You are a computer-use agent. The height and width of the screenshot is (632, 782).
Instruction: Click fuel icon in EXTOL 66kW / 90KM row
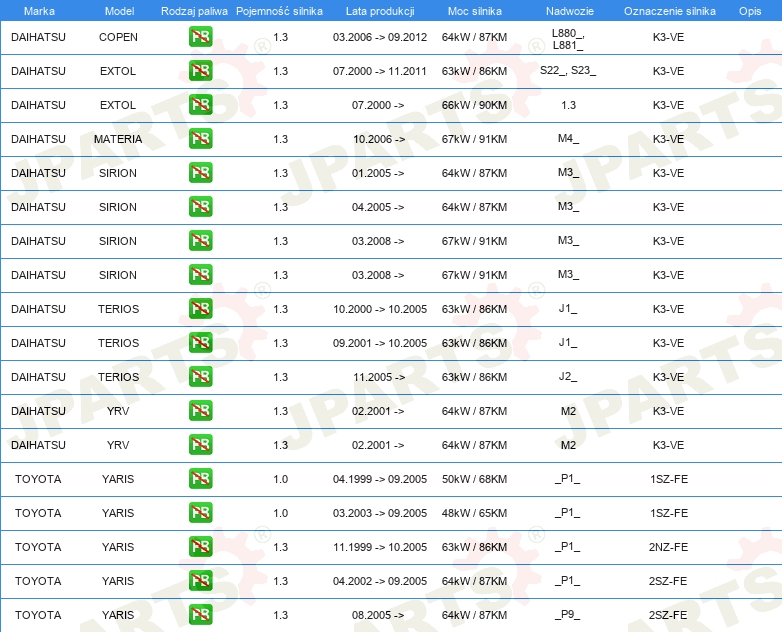[200, 105]
